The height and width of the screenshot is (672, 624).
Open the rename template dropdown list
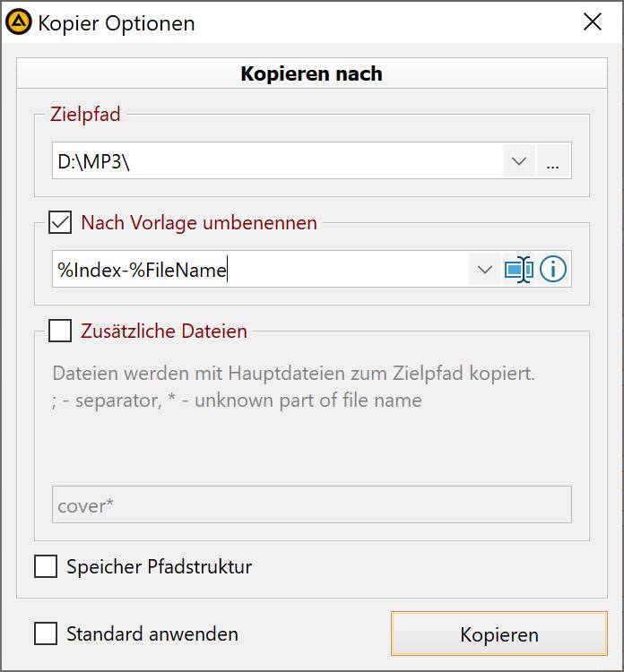(485, 269)
